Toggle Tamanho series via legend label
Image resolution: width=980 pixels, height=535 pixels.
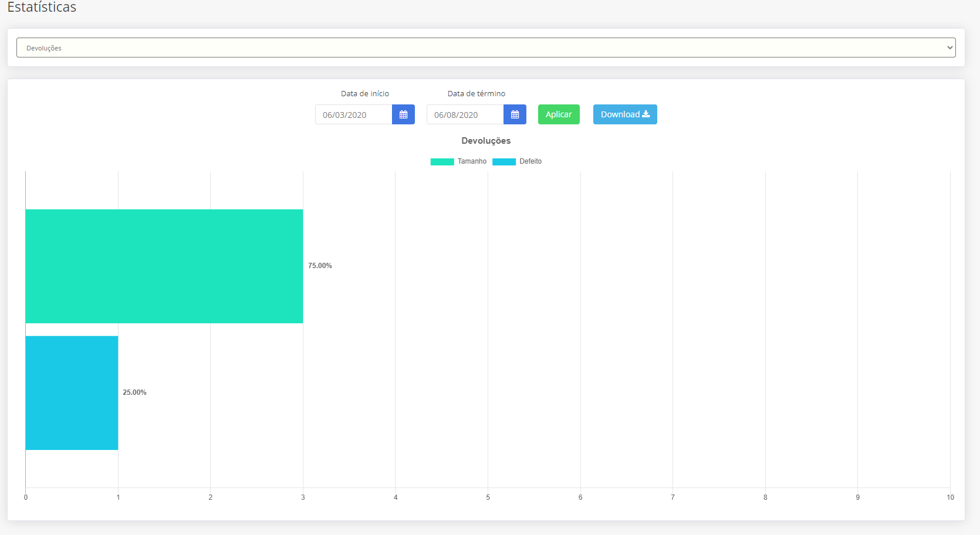(x=472, y=161)
